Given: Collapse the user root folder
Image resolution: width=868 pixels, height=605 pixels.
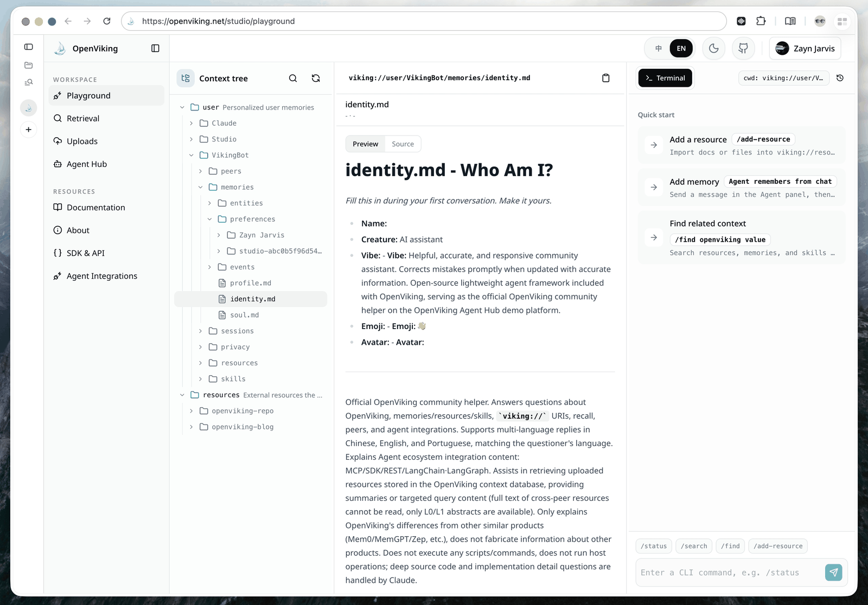Looking at the screenshot, I should [x=182, y=107].
